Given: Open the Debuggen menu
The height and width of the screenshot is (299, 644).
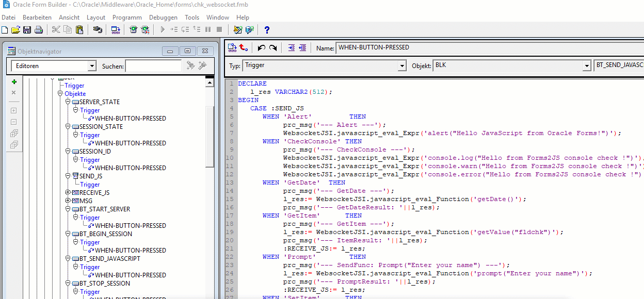Looking at the screenshot, I should 163,18.
